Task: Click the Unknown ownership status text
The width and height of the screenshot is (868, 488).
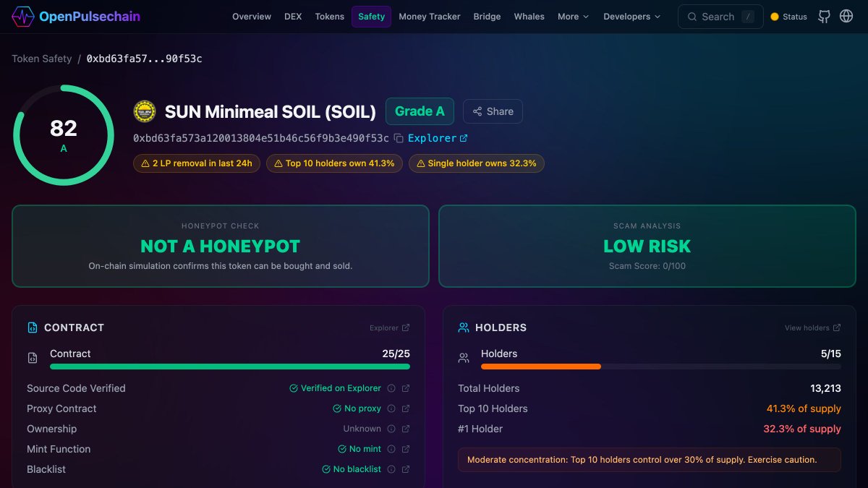Action: [x=362, y=429]
